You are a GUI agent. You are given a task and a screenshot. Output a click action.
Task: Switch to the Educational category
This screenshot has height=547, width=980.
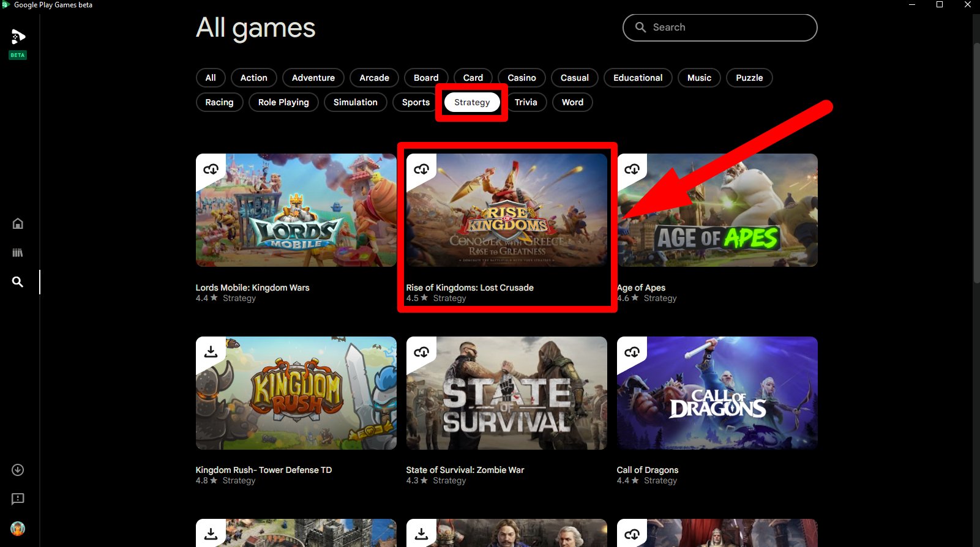tap(638, 78)
